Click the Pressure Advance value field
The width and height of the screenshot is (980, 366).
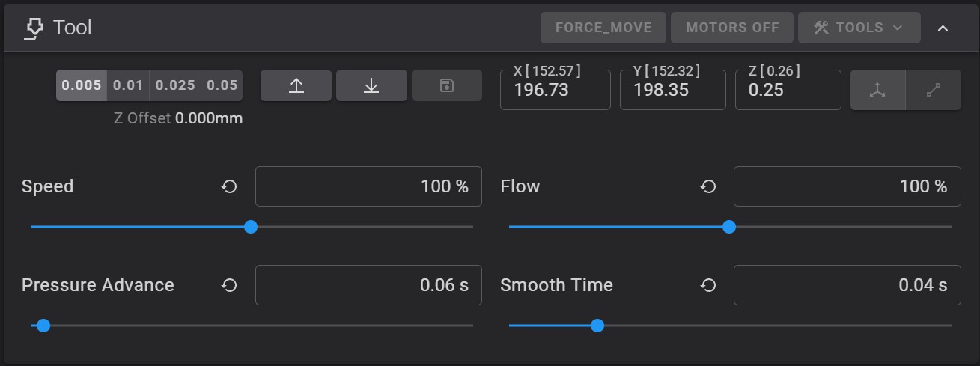coord(368,285)
